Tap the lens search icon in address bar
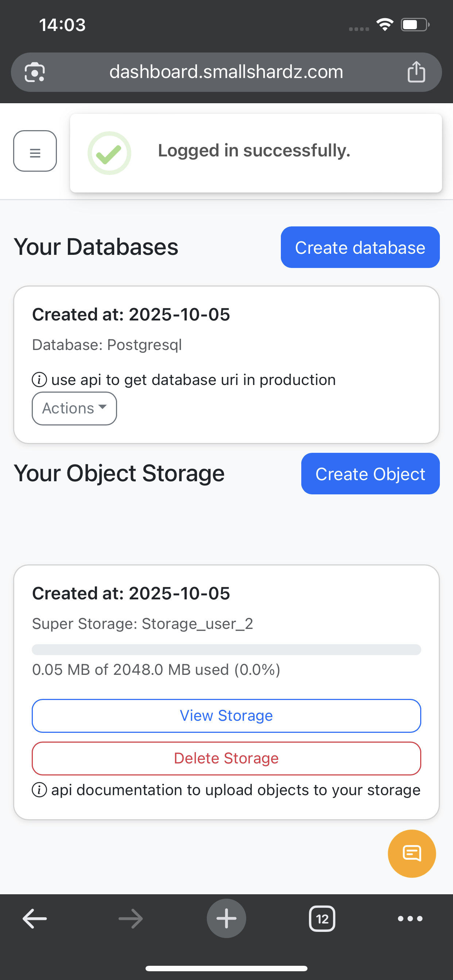 (35, 72)
